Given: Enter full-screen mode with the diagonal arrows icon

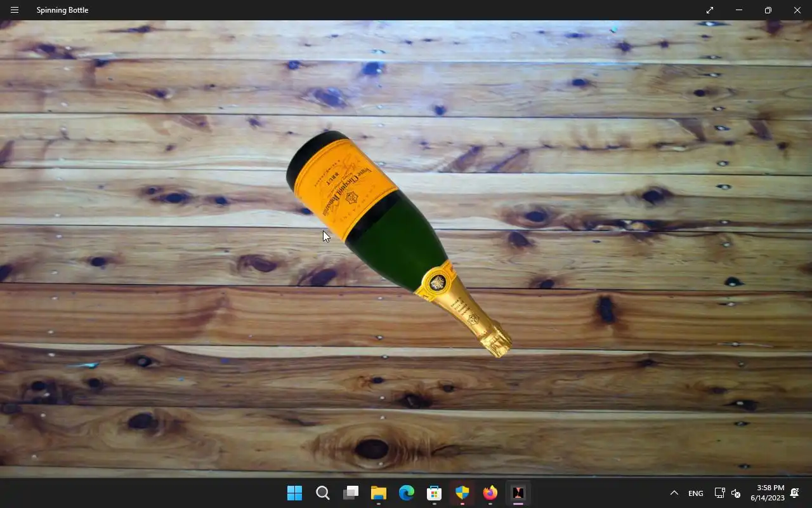Looking at the screenshot, I should tap(710, 10).
